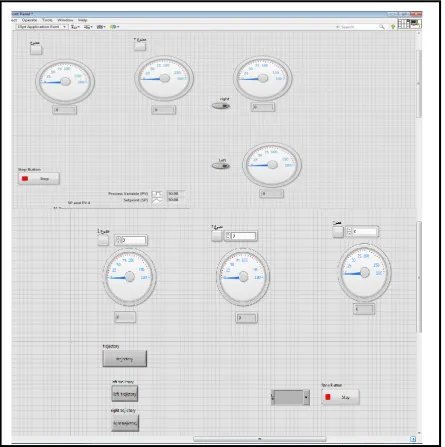Click the bottom-left gauge dial

(129, 277)
